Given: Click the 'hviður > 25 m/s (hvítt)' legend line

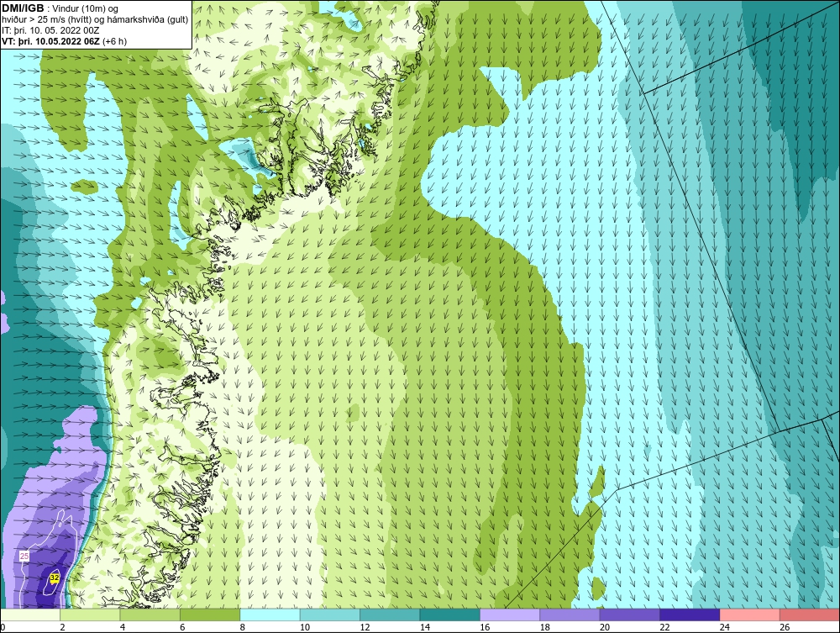Looking at the screenshot, I should (96, 19).
